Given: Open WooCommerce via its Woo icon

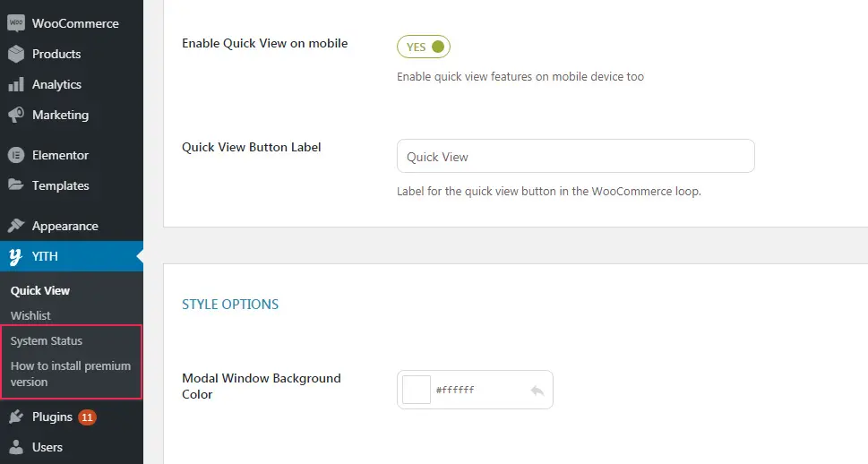Looking at the screenshot, I should pos(16,23).
